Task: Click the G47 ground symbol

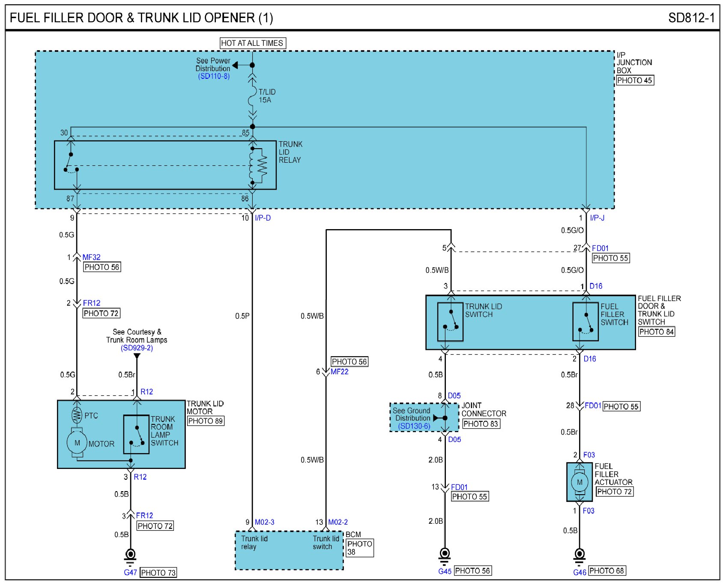Action: pos(130,555)
